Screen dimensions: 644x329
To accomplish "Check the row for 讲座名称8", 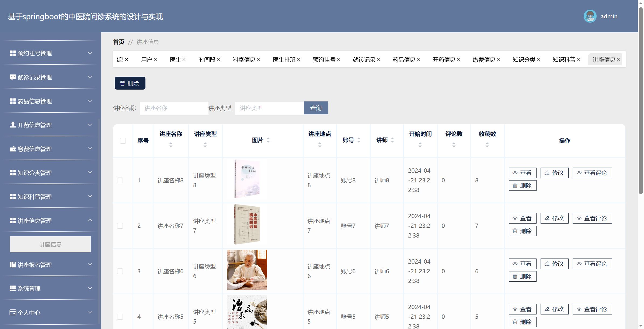I will pyautogui.click(x=120, y=180).
